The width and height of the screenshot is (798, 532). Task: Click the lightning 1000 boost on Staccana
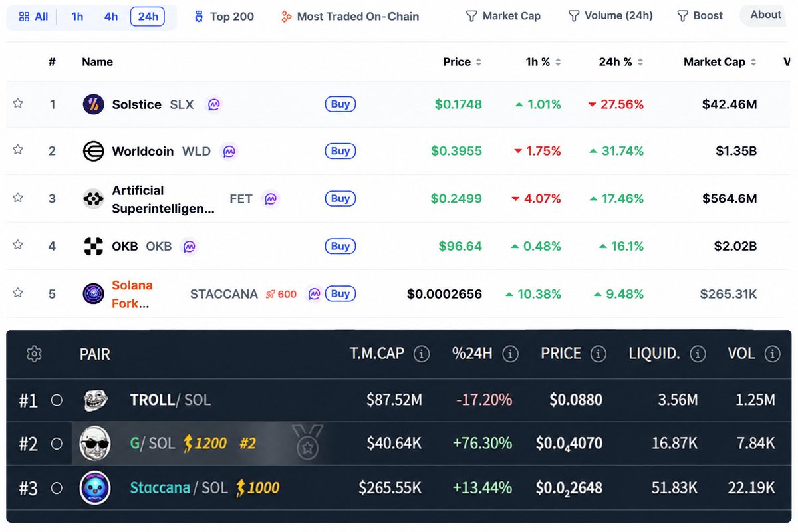(x=257, y=488)
